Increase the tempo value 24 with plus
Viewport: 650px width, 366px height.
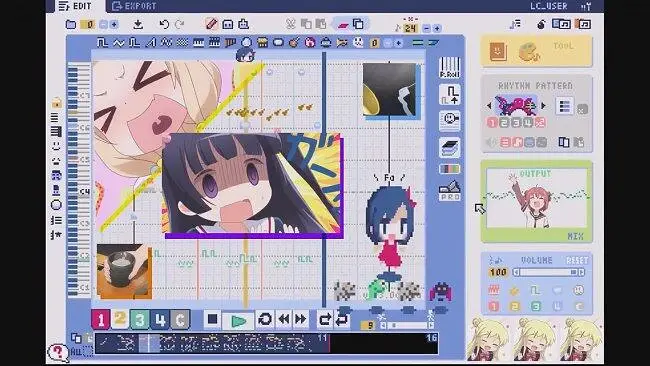[437, 28]
